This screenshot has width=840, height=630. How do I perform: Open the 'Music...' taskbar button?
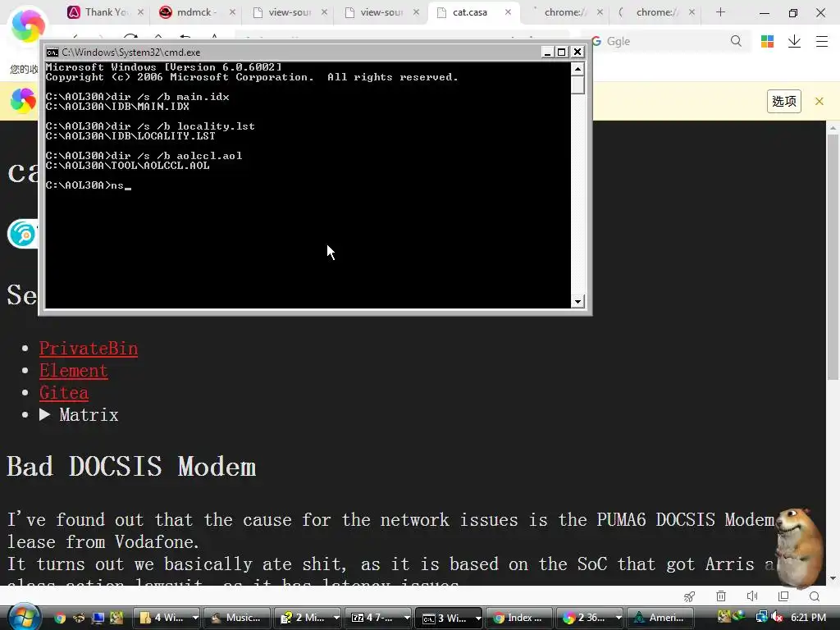point(236,618)
